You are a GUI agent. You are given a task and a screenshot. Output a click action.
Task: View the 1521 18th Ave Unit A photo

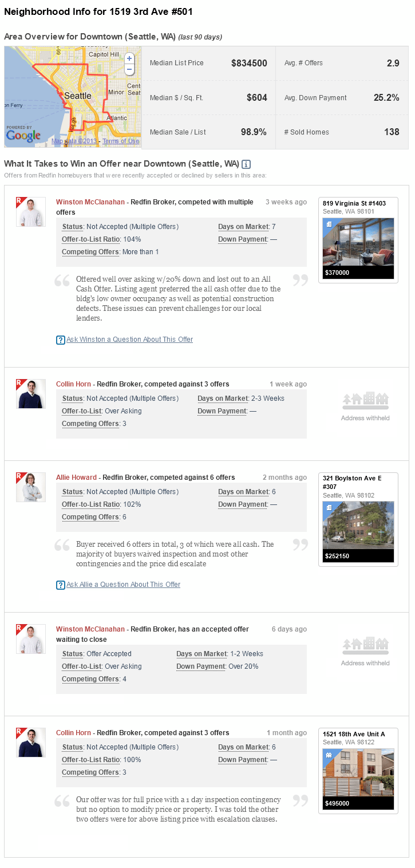pyautogui.click(x=358, y=772)
